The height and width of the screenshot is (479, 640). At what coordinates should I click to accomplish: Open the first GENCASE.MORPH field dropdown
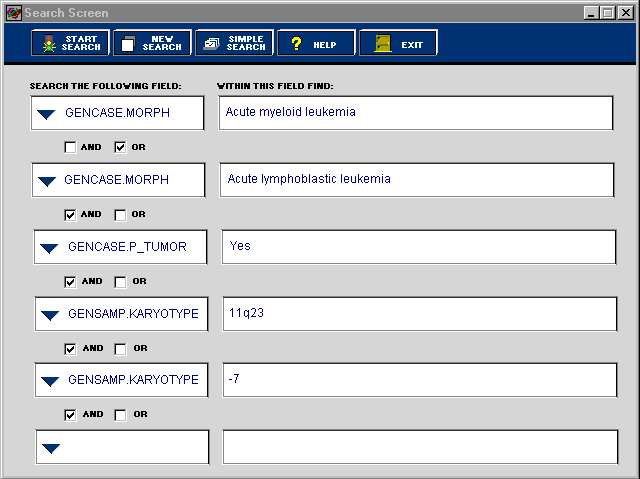(46, 114)
